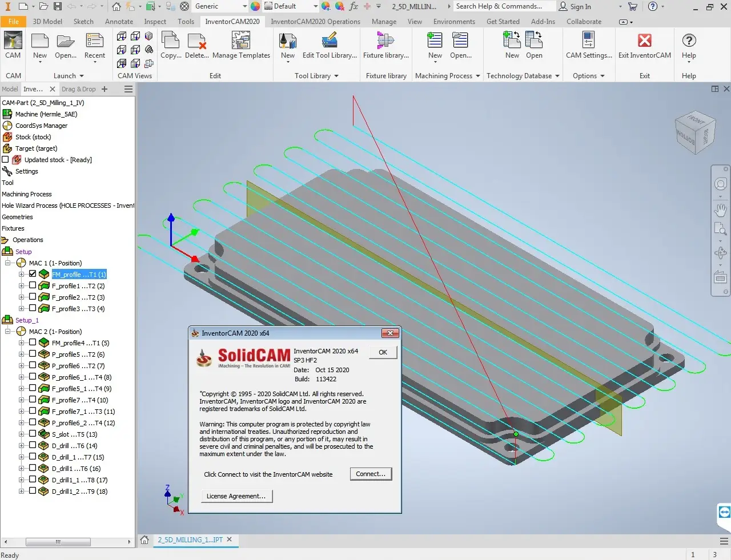Click the Search Help & Commands field
The height and width of the screenshot is (560, 731).
click(x=504, y=6)
